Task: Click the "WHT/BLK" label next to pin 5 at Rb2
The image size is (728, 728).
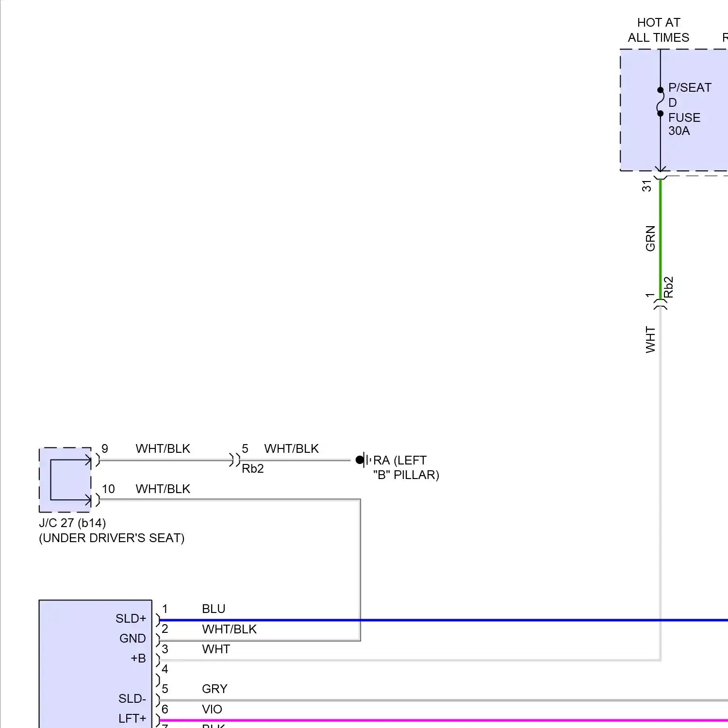Action: (x=292, y=448)
